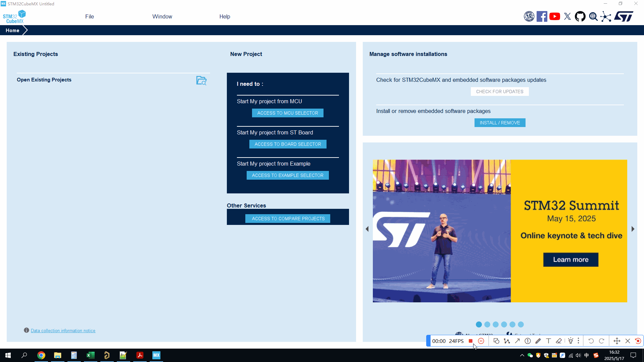Open the Windows notification center
644x362 pixels.
pos(633,355)
